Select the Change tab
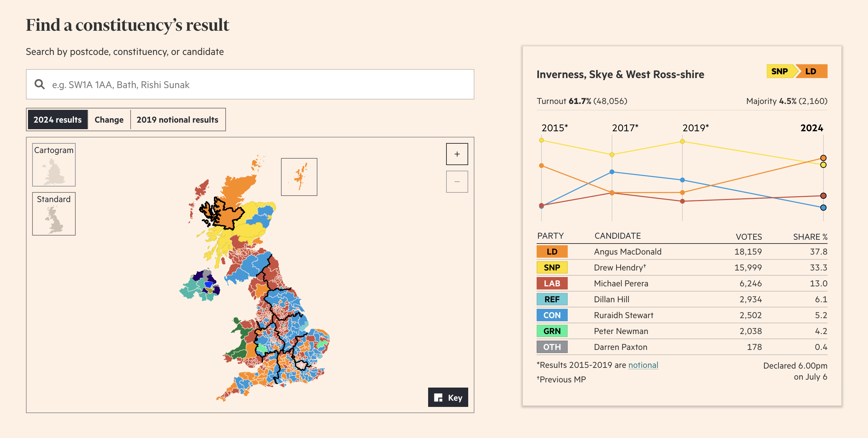This screenshot has height=438, width=868. (x=109, y=120)
